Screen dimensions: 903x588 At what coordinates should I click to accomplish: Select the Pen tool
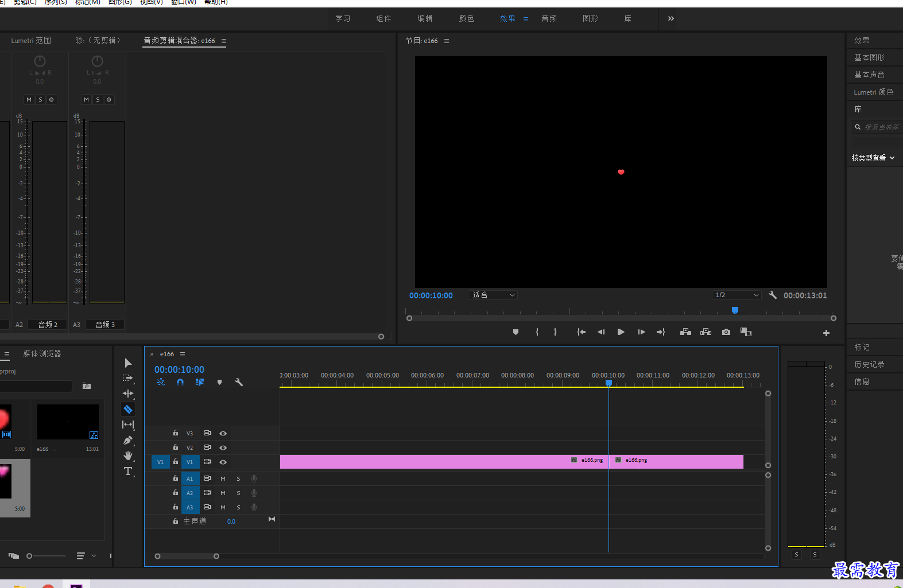click(128, 440)
